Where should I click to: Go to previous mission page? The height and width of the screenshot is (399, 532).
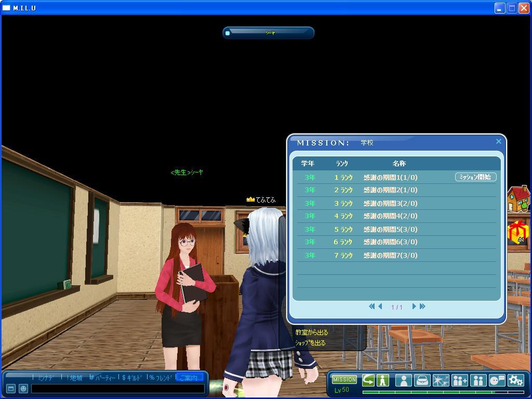tap(380, 307)
